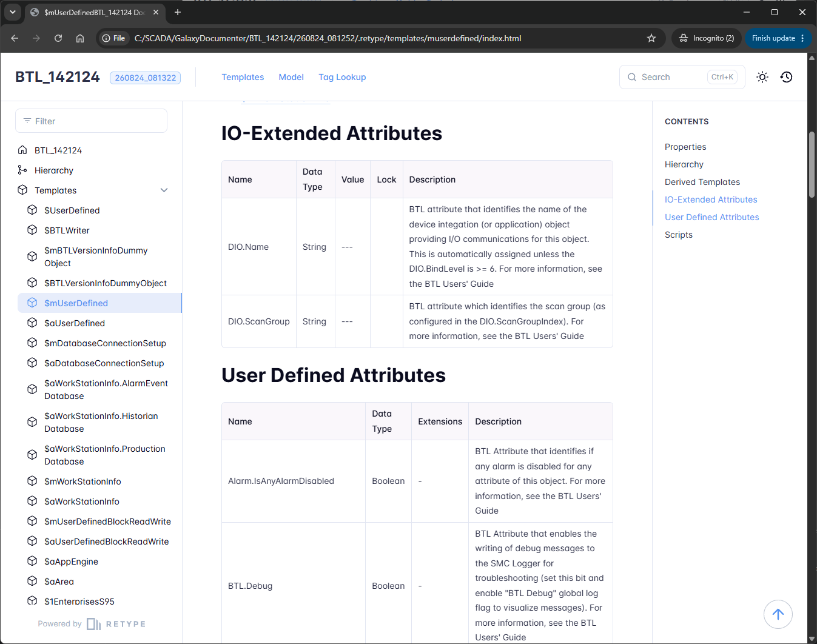Screen dimensions: 817x644
Task: Go to the browser home page
Action: pos(80,38)
